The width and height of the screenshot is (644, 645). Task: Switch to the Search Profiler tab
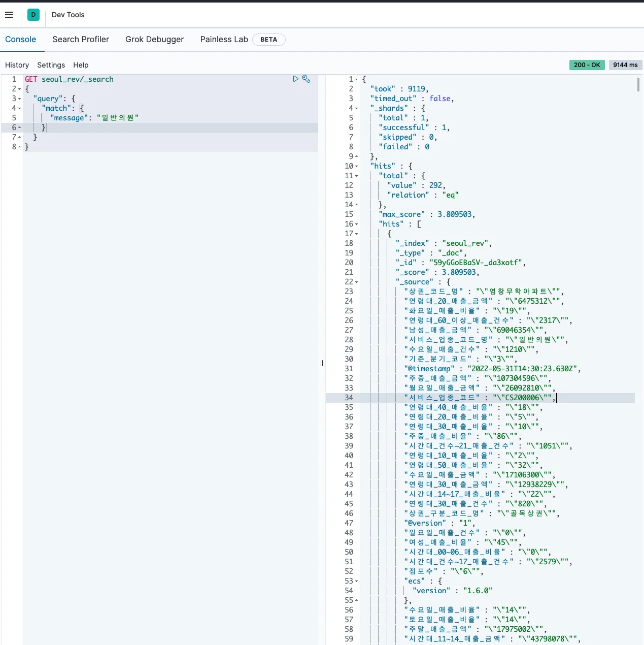pos(81,40)
